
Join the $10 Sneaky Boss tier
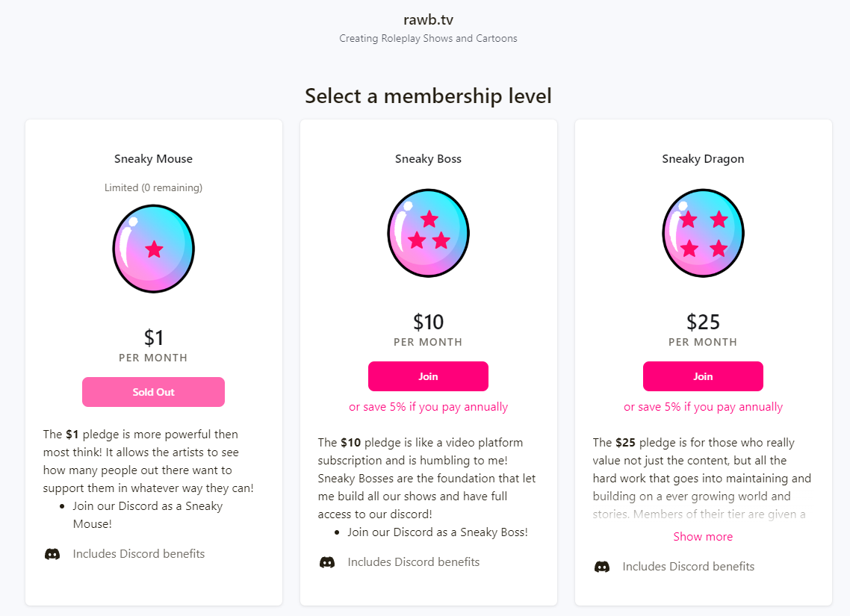(428, 376)
